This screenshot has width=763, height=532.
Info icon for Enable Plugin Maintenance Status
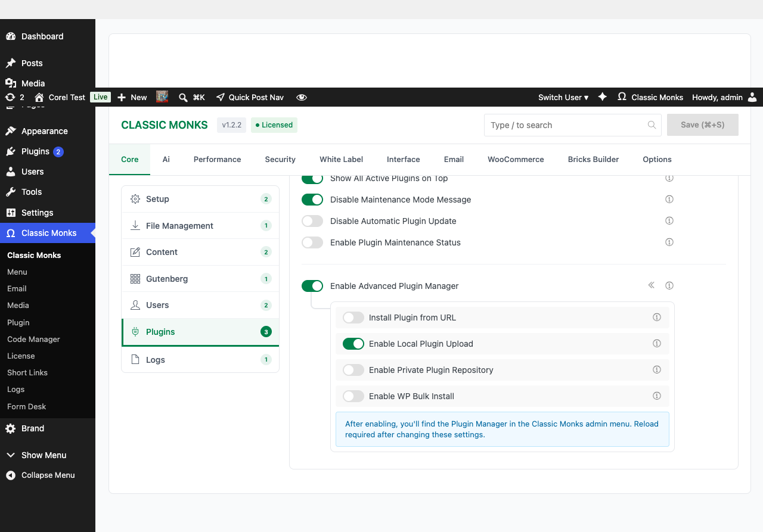pyautogui.click(x=669, y=242)
